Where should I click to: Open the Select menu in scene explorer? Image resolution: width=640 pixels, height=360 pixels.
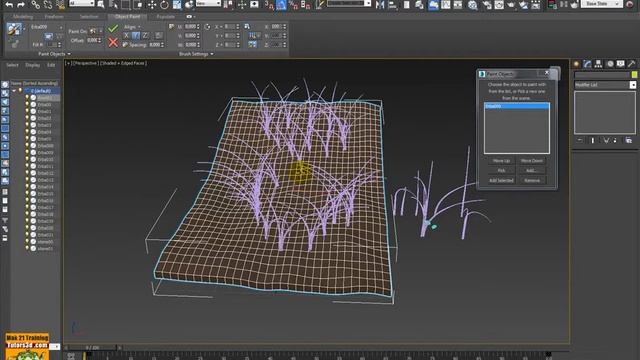(x=12, y=65)
